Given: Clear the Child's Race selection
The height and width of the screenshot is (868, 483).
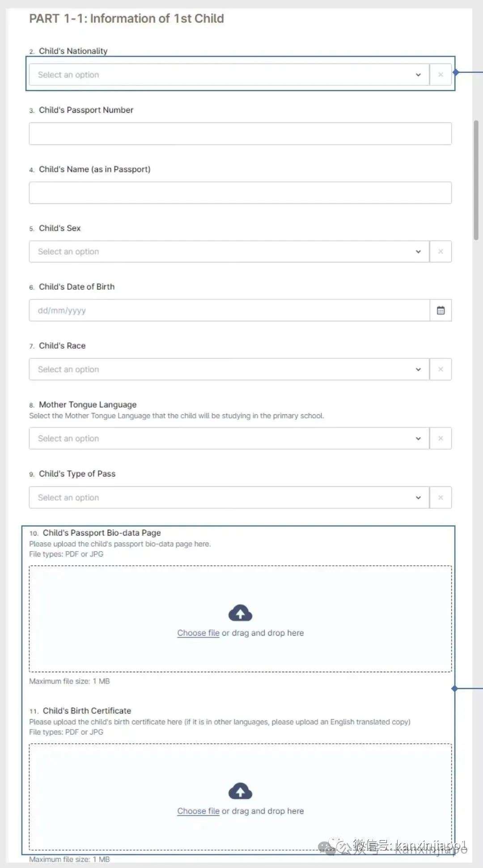Looking at the screenshot, I should (441, 369).
